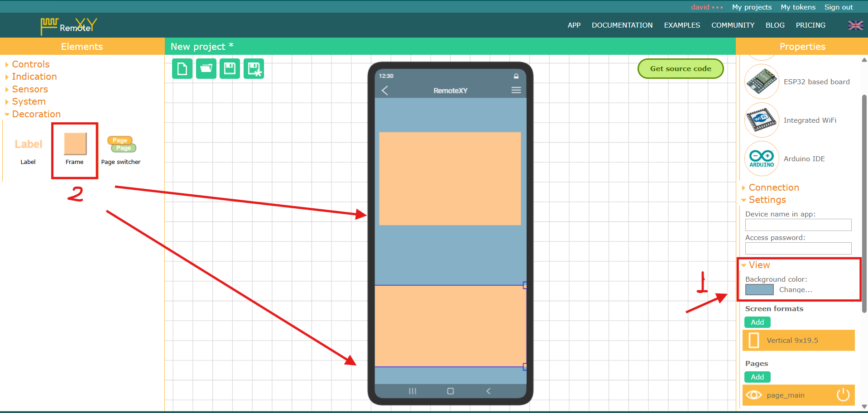Choose the Arduino IDE icon
Image resolution: width=868 pixels, height=413 pixels.
(762, 159)
